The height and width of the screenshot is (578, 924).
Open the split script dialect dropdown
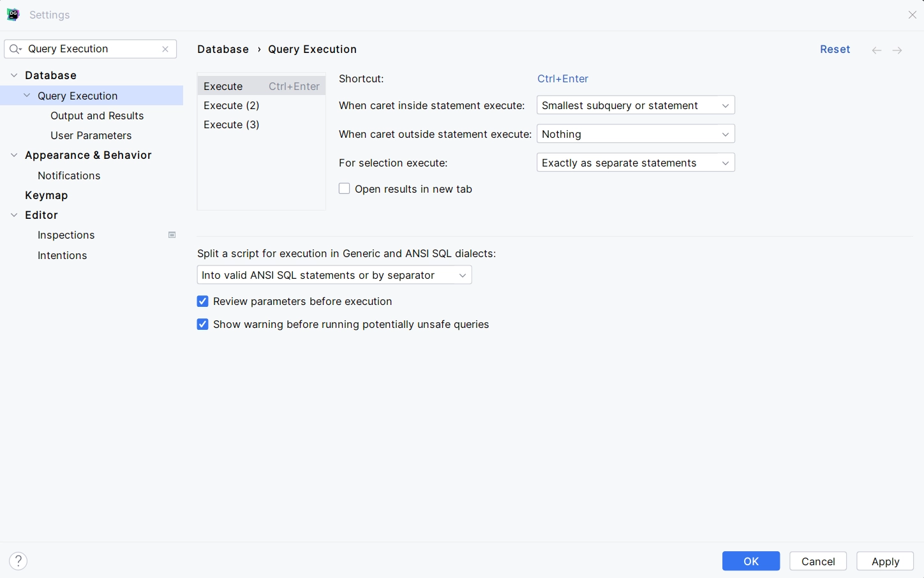tap(334, 275)
